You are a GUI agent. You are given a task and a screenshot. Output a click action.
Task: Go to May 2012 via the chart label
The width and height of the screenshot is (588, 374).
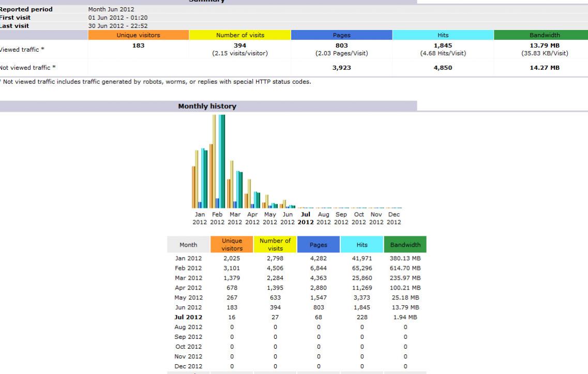[x=270, y=218]
